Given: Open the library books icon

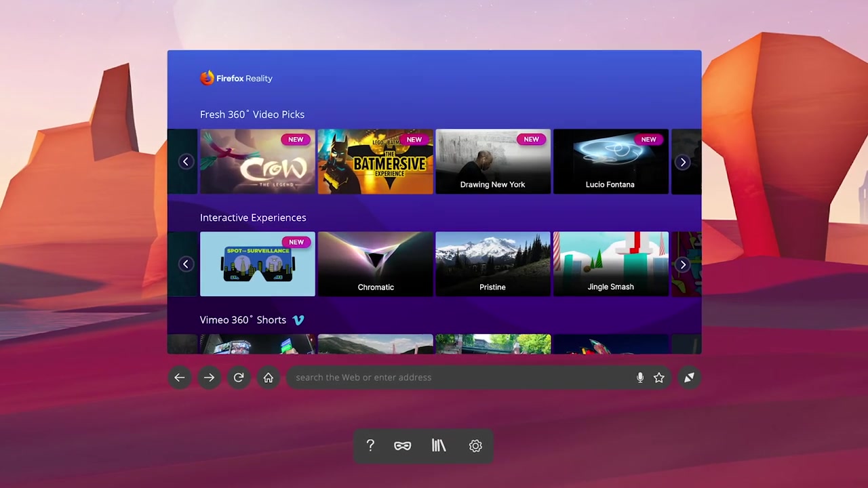Looking at the screenshot, I should coord(439,445).
